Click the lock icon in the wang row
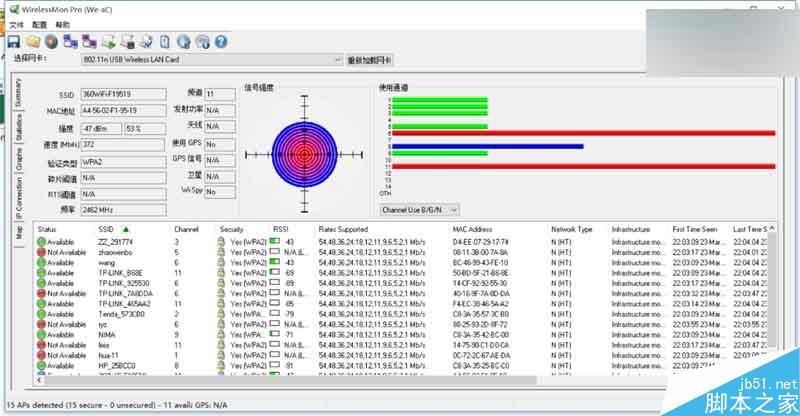Image resolution: width=800 pixels, height=416 pixels. click(x=221, y=262)
